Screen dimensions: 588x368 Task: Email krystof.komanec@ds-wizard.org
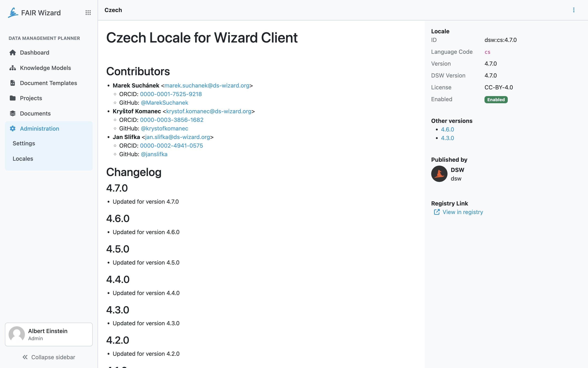209,111
